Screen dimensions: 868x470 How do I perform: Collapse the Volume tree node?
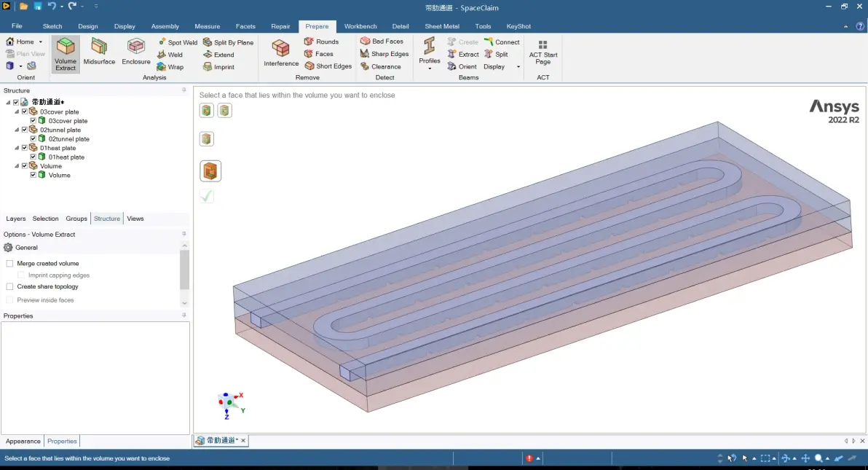click(x=17, y=165)
